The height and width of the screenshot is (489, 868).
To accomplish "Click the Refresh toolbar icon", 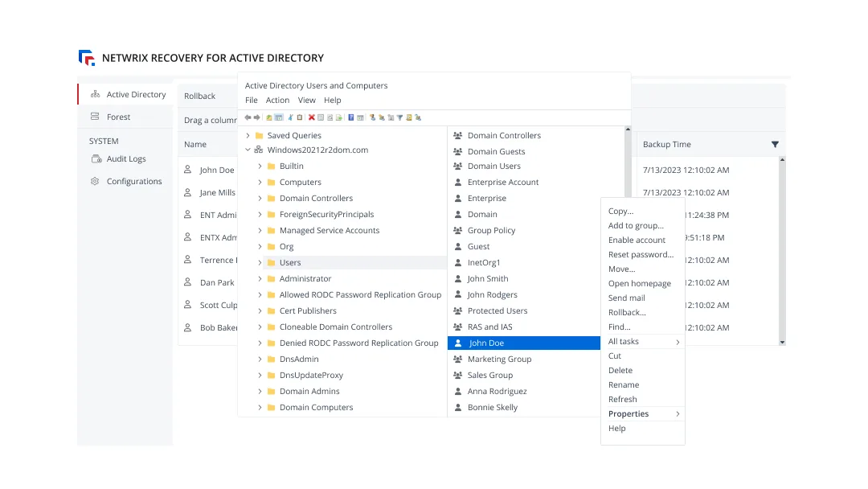I will coord(330,117).
